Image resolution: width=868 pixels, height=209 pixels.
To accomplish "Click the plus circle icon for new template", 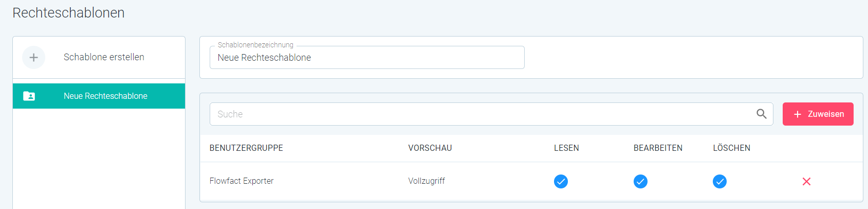I will [x=34, y=58].
